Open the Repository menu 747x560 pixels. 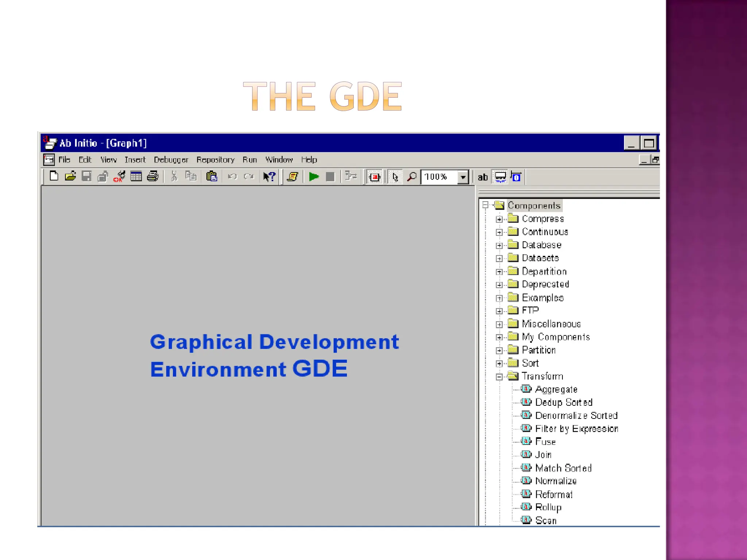pos(215,160)
